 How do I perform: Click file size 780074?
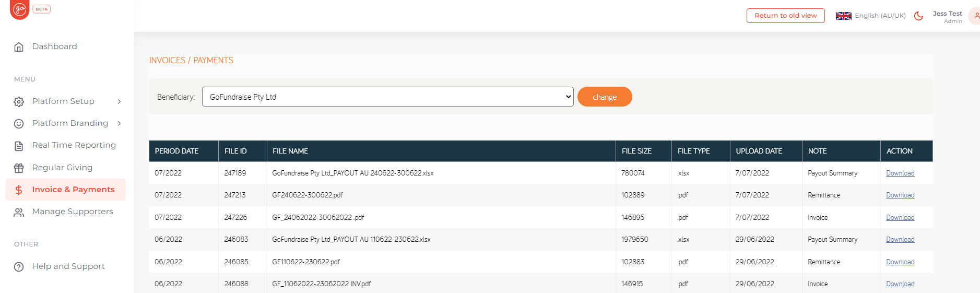click(633, 173)
